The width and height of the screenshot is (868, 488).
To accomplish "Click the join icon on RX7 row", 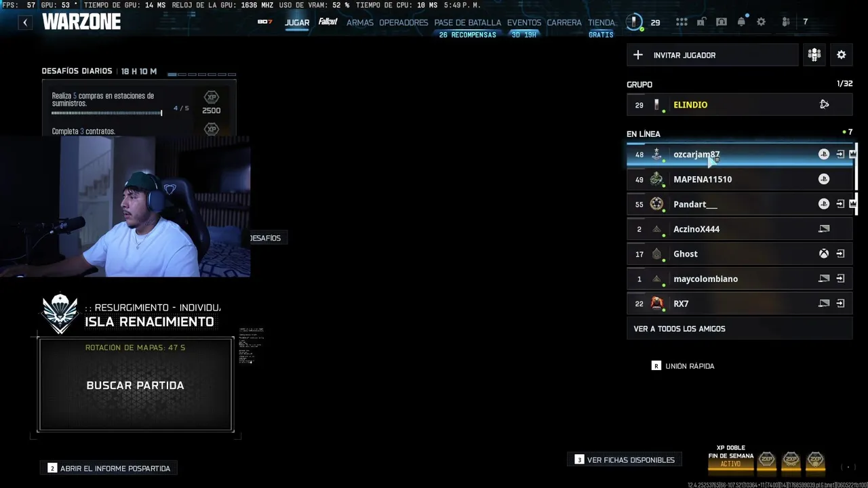I will coord(840,304).
